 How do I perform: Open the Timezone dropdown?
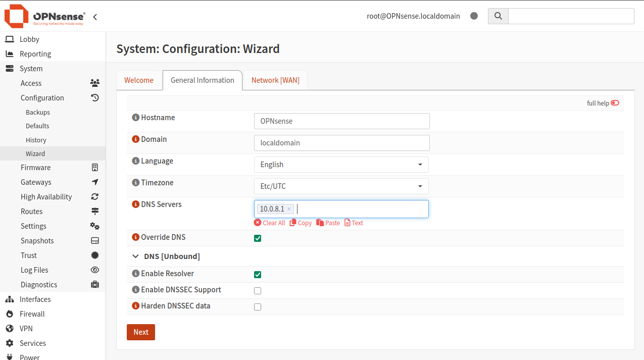pyautogui.click(x=341, y=186)
